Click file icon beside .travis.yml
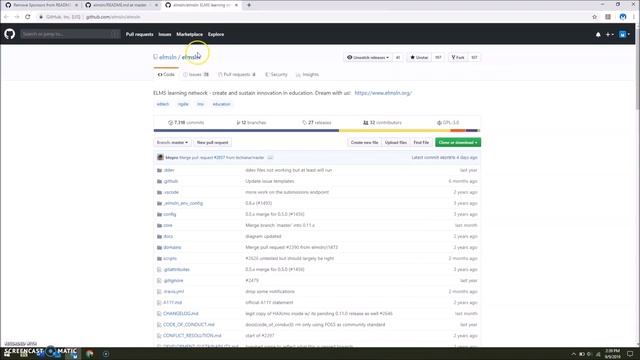Screen dimensions: 640x360 159,291
